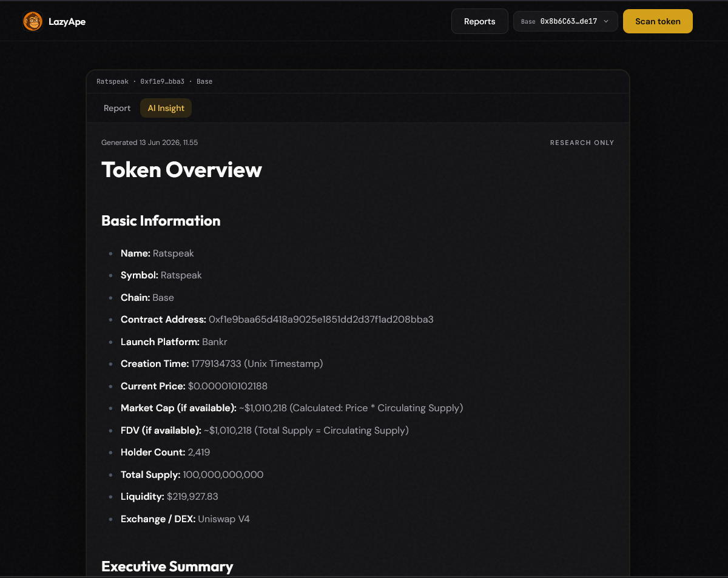
Task: Click the Name: Ratspeak line
Action: (x=157, y=253)
